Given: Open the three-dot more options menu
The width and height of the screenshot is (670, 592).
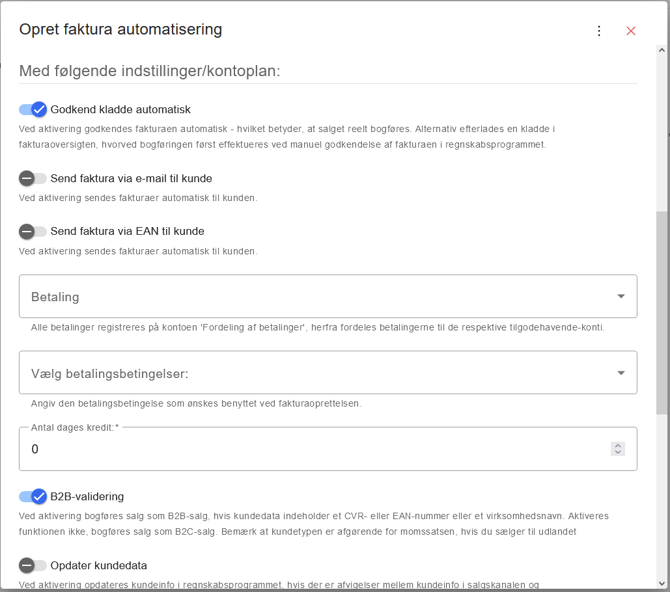Looking at the screenshot, I should point(599,31).
